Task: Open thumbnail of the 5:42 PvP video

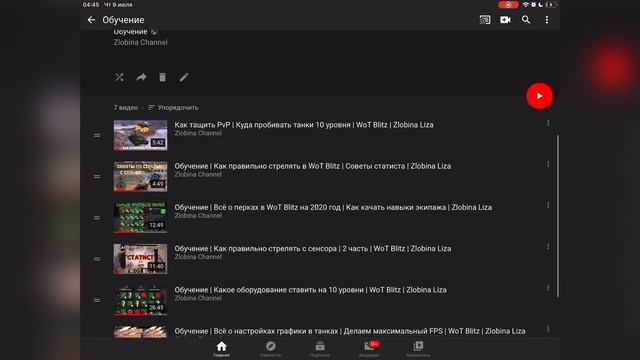Action: pyautogui.click(x=140, y=135)
